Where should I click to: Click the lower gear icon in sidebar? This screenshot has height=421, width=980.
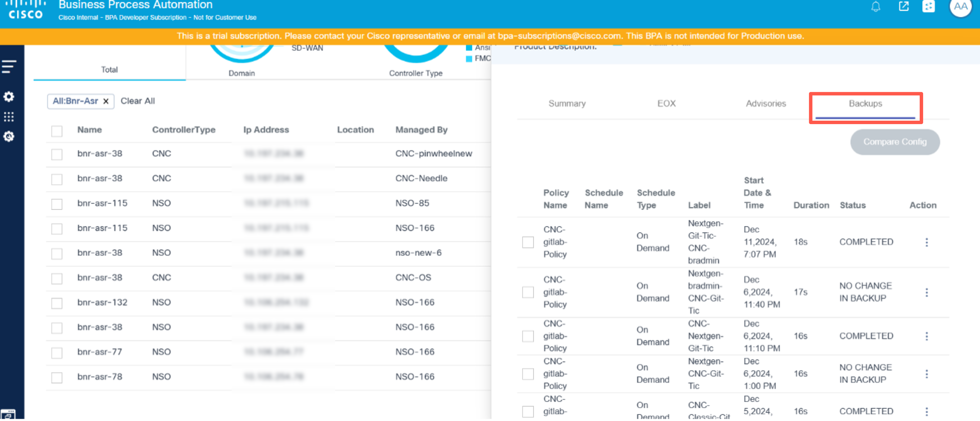coord(9,136)
